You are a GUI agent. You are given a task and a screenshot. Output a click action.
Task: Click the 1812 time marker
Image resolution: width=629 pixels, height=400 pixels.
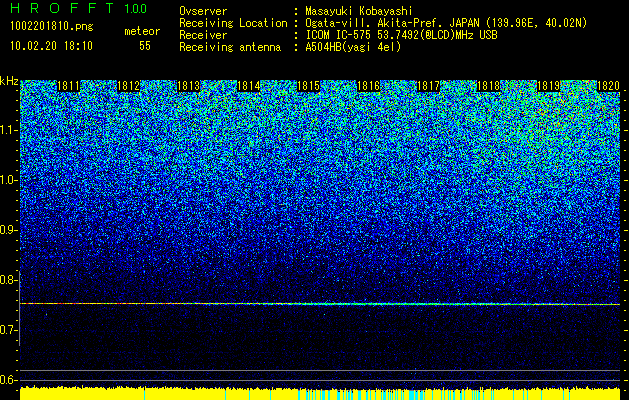tap(129, 86)
